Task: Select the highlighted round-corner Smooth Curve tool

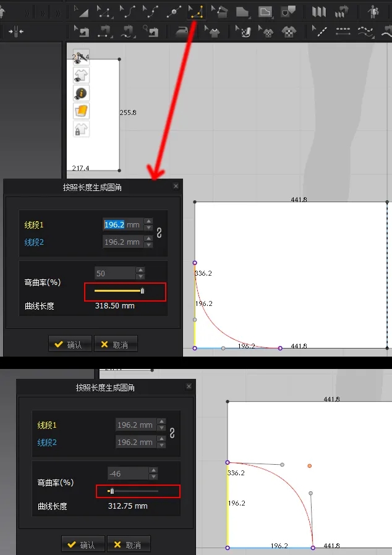Action: (x=196, y=11)
